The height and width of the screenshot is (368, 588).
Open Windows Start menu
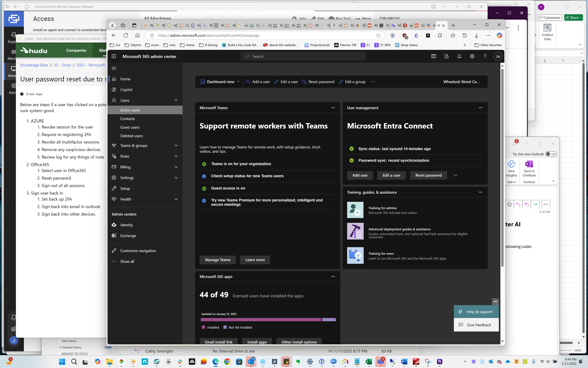[62, 362]
